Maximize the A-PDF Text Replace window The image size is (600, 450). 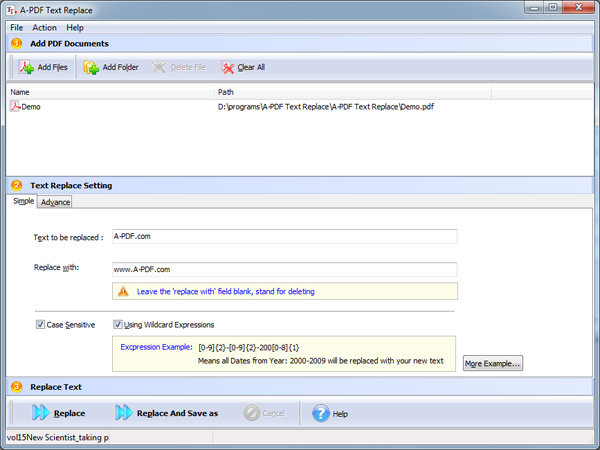tap(553, 8)
